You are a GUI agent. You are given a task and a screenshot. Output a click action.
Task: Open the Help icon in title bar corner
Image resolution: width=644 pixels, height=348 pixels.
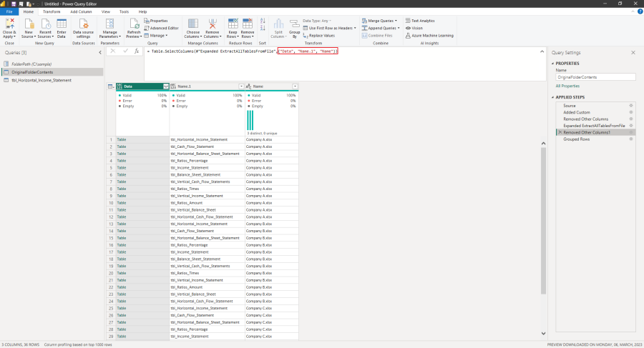coord(640,12)
